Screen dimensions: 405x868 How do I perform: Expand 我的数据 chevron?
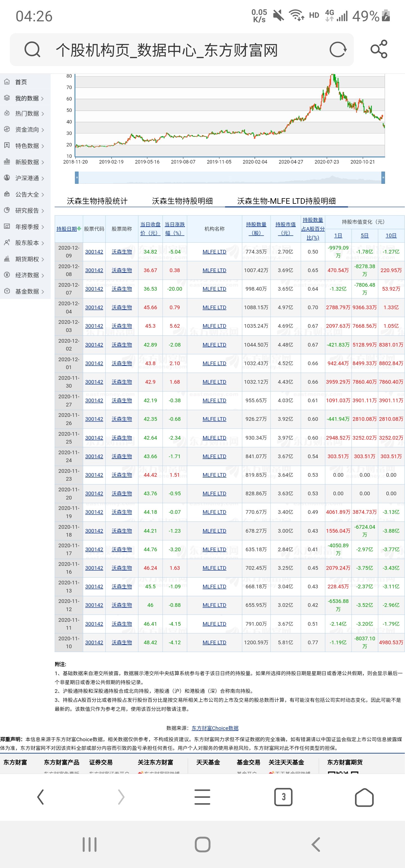(42, 99)
